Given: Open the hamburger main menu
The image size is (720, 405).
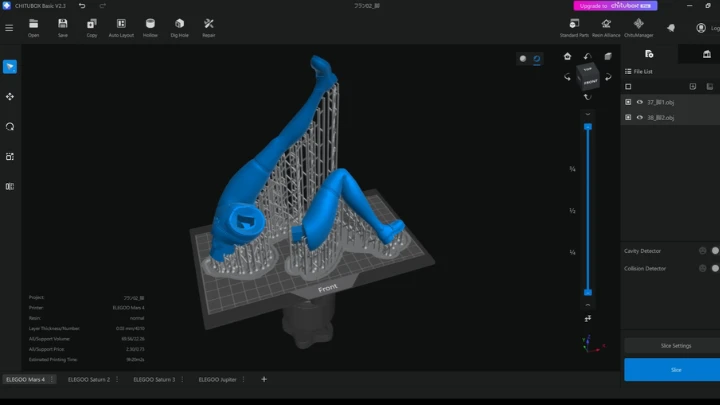Looking at the screenshot, I should pyautogui.click(x=9, y=28).
